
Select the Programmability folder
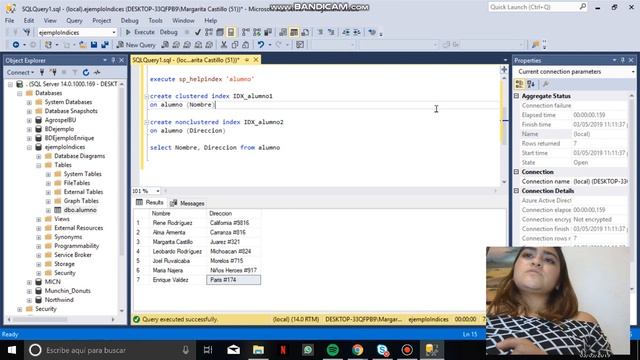(76, 246)
